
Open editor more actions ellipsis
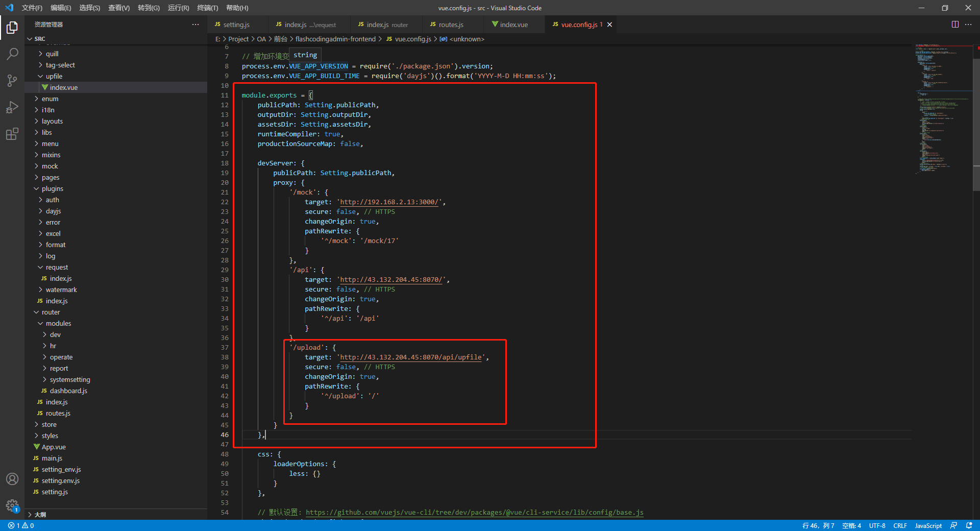point(968,25)
